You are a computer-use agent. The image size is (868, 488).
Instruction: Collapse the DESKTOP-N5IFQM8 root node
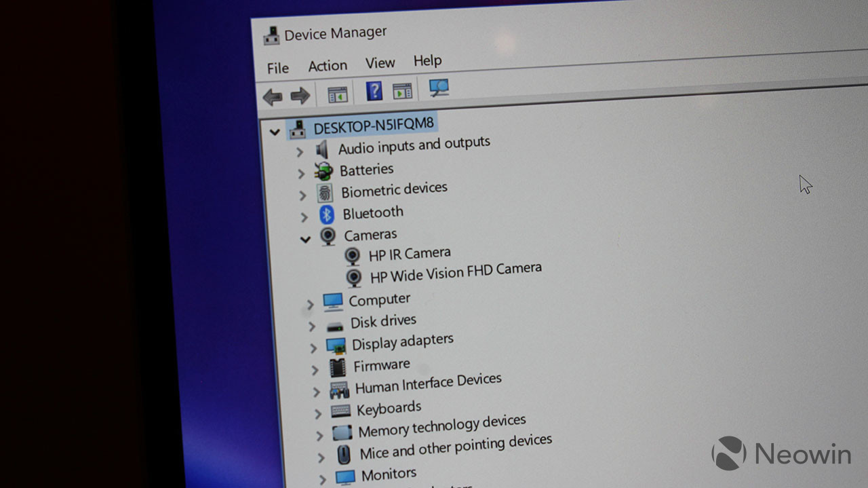[275, 132]
